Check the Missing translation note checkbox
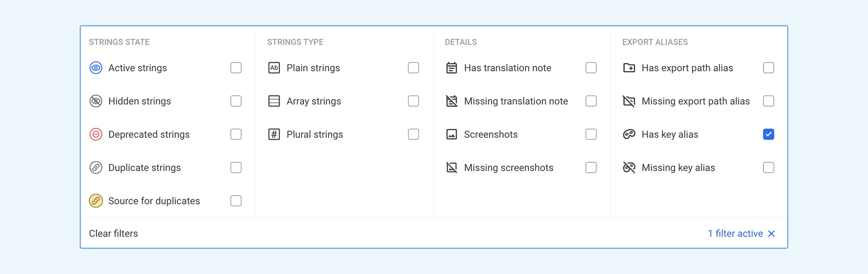Viewport: 868px width, 274px height. 591,101
